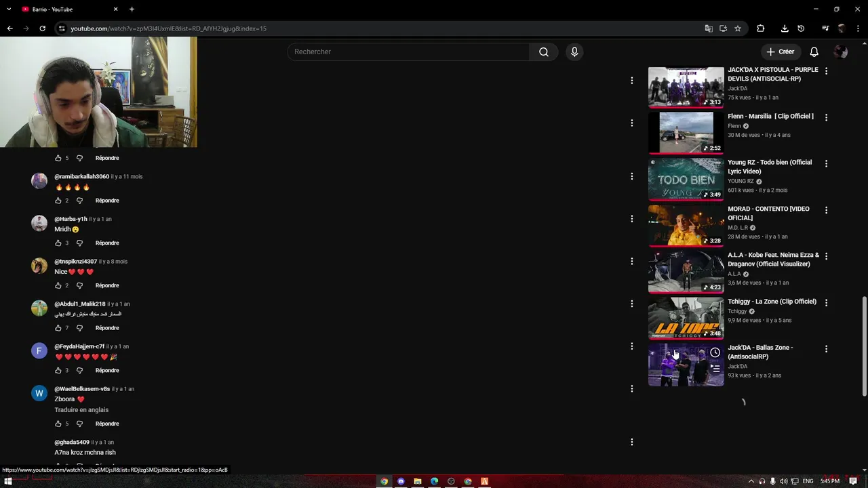
Task: Dislike the comment by @WaelBelkasem-v8s
Action: click(x=79, y=424)
